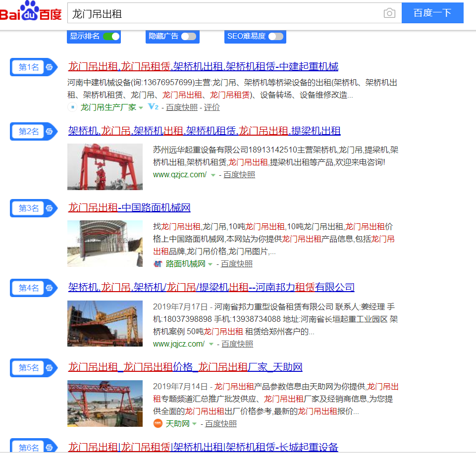Click the orange 天助网 site favicon
This screenshot has height=455, width=476.
(x=158, y=423)
